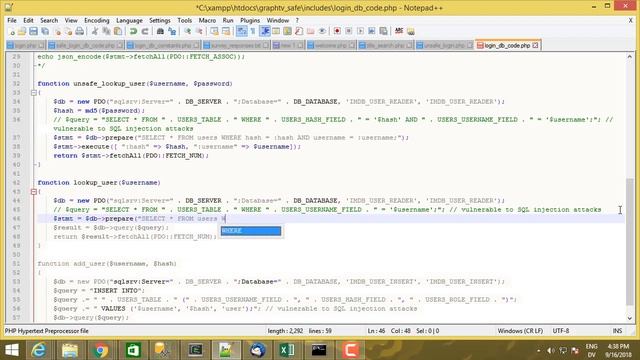
Task: Open the Encoding menu
Action: 97,20
